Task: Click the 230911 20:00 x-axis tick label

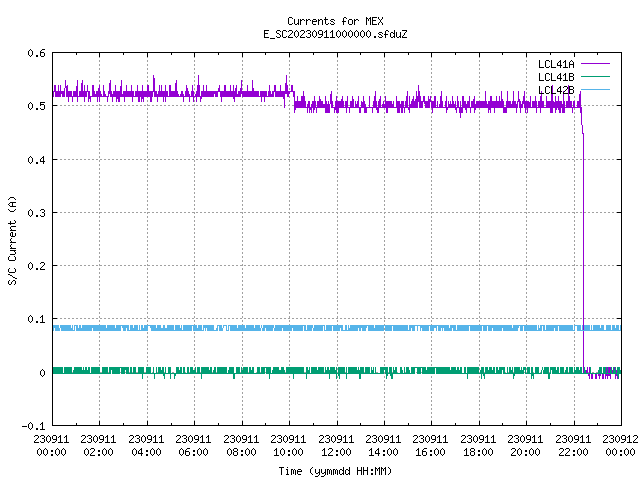Action: (x=525, y=446)
